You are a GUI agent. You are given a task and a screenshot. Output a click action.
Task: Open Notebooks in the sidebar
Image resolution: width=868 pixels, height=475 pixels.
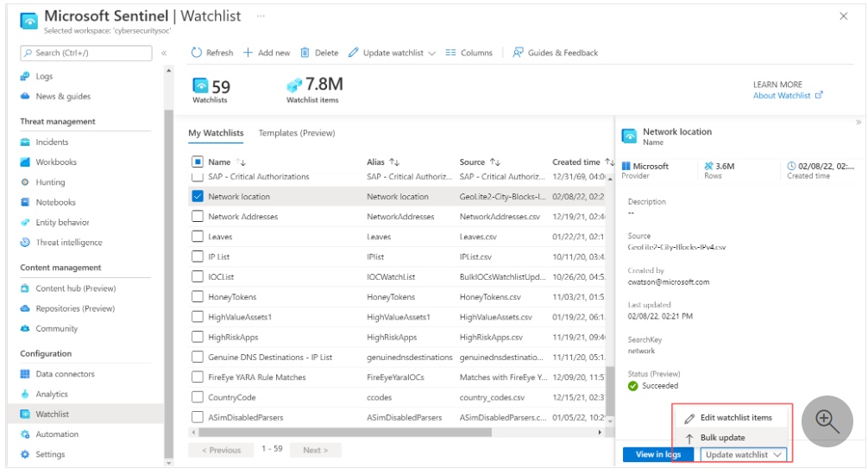click(x=55, y=202)
